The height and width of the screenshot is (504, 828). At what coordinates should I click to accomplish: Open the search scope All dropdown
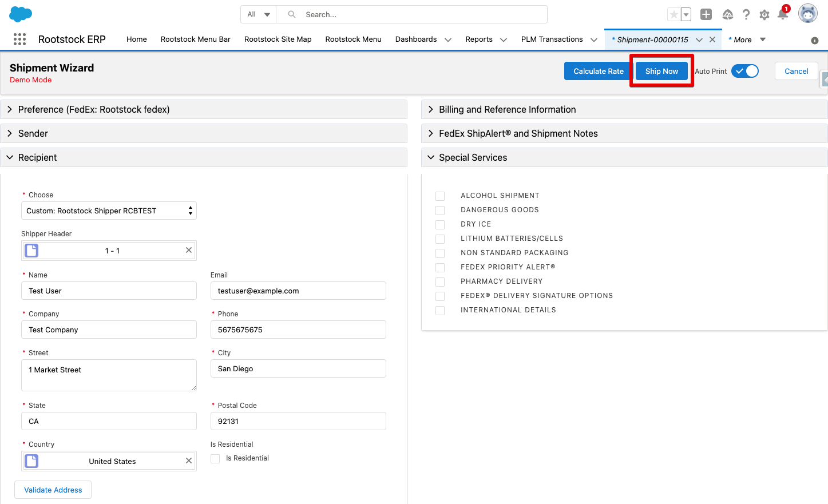click(259, 14)
